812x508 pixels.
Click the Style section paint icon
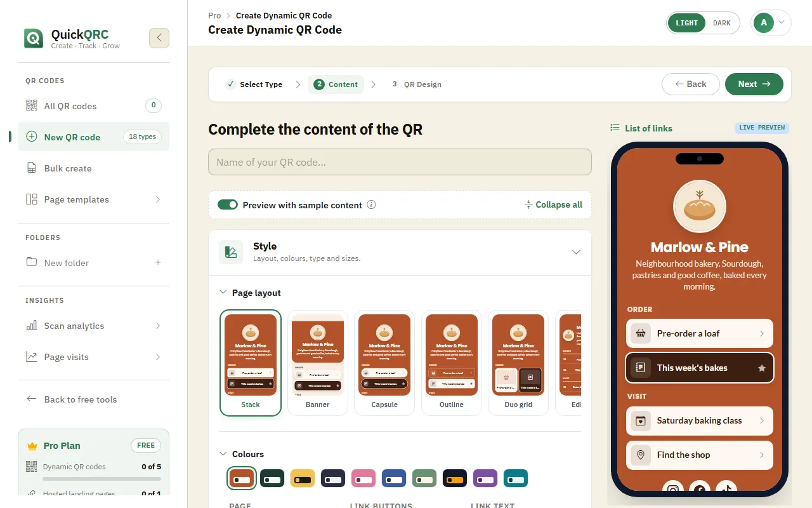click(x=231, y=252)
